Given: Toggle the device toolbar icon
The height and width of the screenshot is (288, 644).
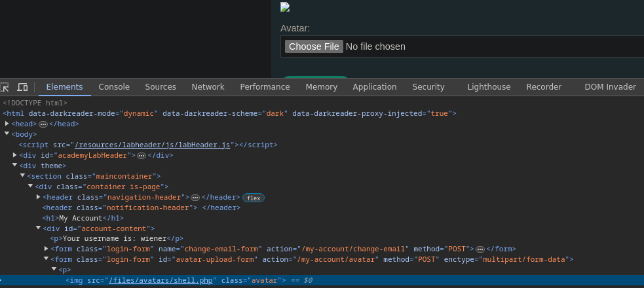Looking at the screenshot, I should click(22, 87).
